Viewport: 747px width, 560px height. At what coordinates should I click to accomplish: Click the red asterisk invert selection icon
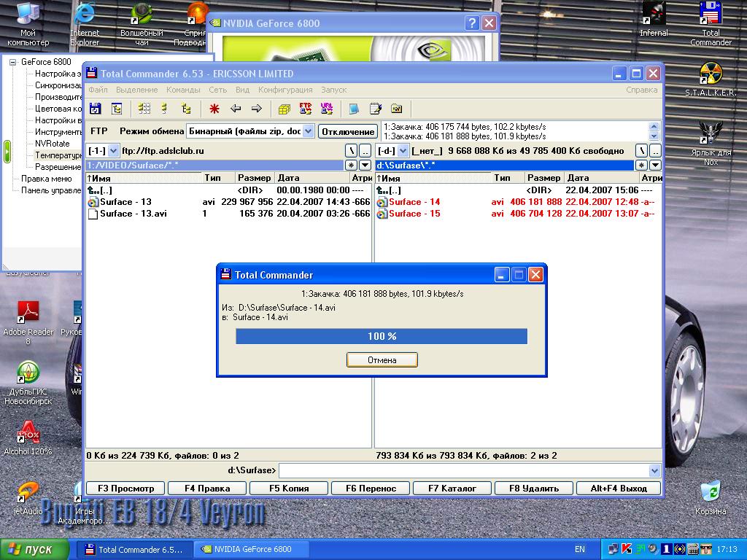(x=214, y=109)
